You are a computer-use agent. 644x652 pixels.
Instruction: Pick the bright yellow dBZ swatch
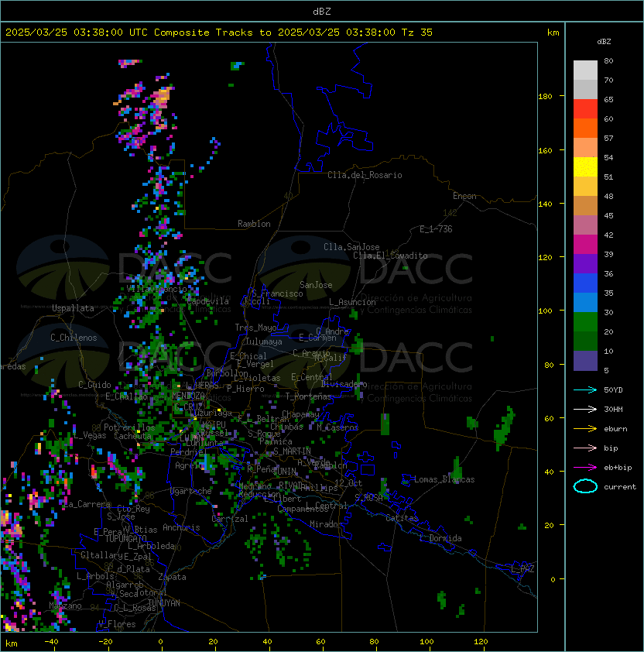point(585,167)
